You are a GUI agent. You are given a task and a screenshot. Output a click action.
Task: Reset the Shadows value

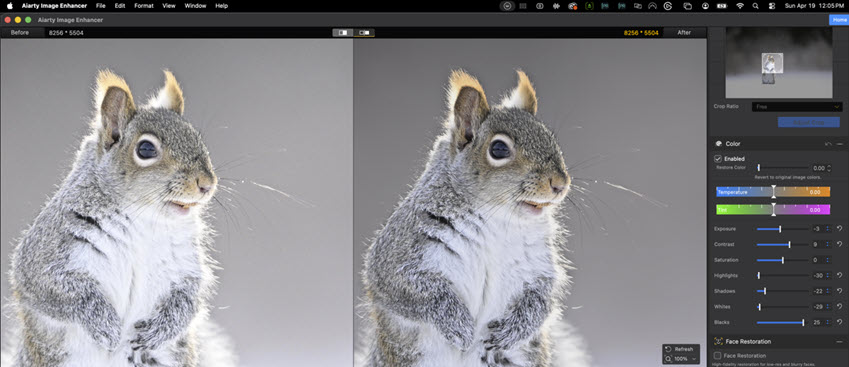(x=839, y=291)
